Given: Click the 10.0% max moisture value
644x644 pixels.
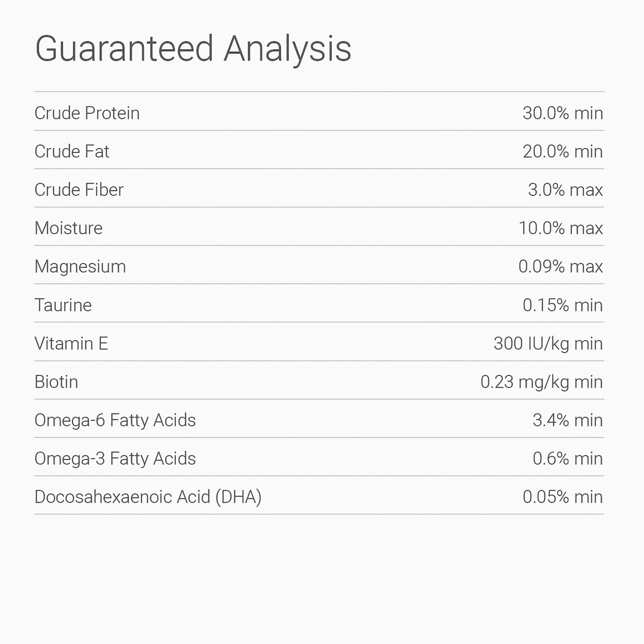Looking at the screenshot, I should (x=560, y=228).
